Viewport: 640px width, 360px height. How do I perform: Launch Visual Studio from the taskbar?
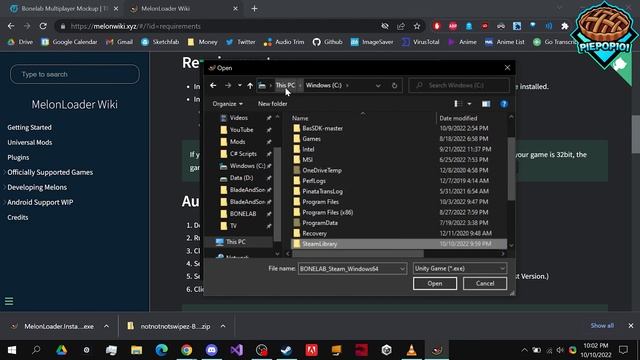[236, 350]
